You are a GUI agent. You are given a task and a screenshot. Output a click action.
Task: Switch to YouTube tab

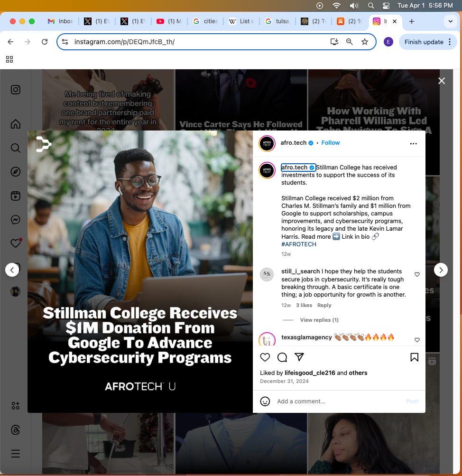pos(169,21)
